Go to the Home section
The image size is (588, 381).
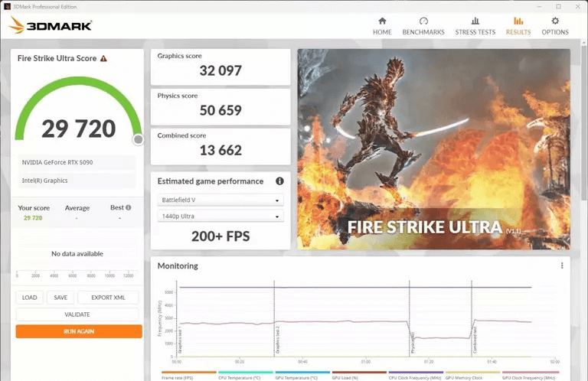click(382, 26)
